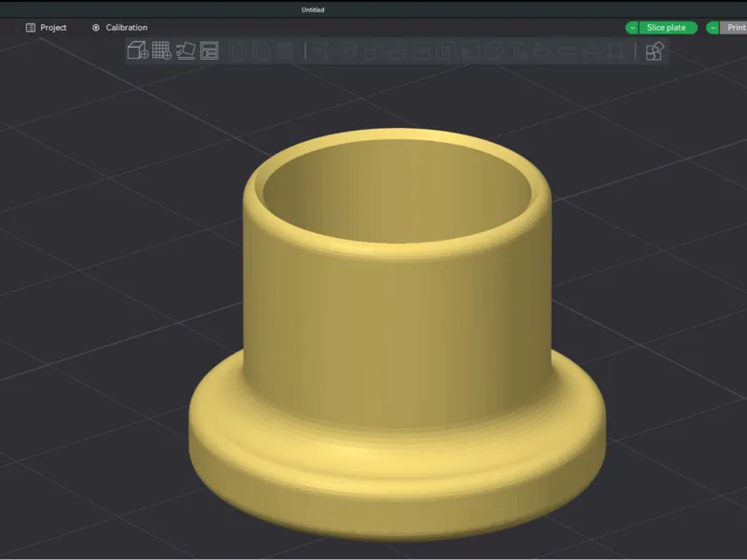Select the dimmed Scale tool icon

(x=373, y=50)
